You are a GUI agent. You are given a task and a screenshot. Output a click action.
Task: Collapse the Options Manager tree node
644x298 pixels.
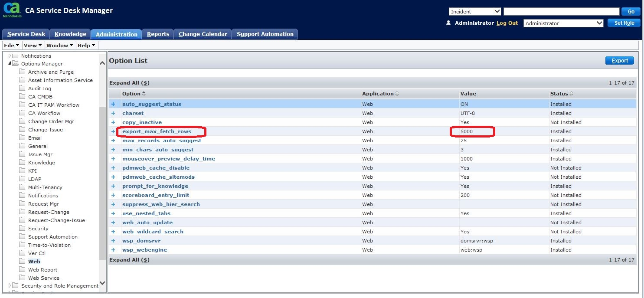tap(10, 64)
